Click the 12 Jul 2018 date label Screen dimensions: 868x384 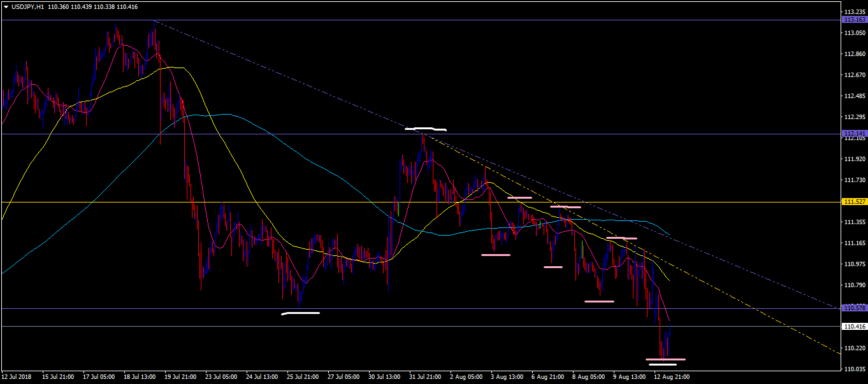(x=16, y=377)
